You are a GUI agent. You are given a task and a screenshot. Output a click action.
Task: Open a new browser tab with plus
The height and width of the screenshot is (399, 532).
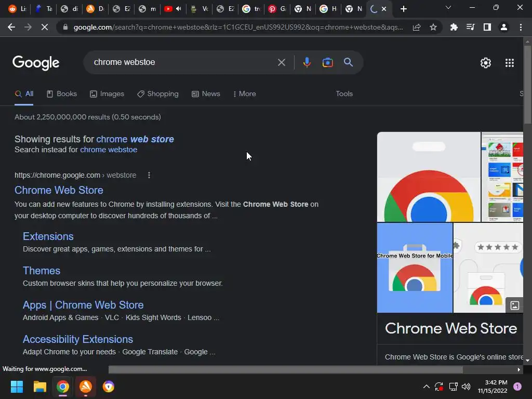(403, 9)
